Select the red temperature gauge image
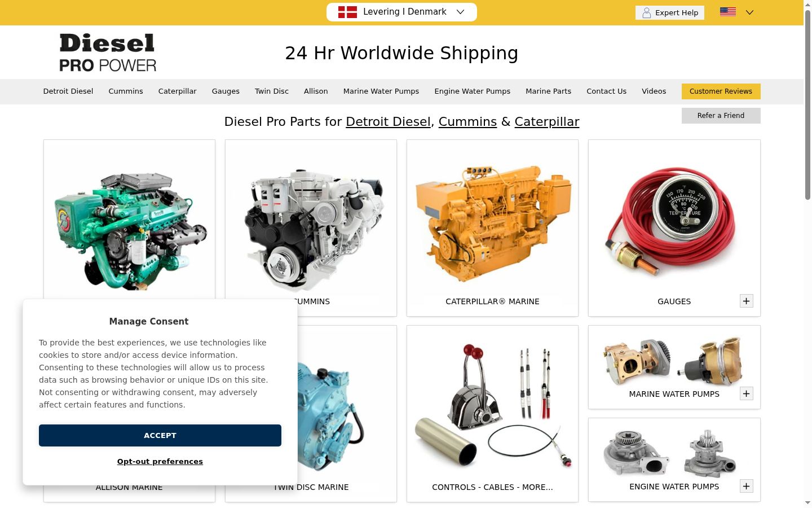 coord(672,221)
